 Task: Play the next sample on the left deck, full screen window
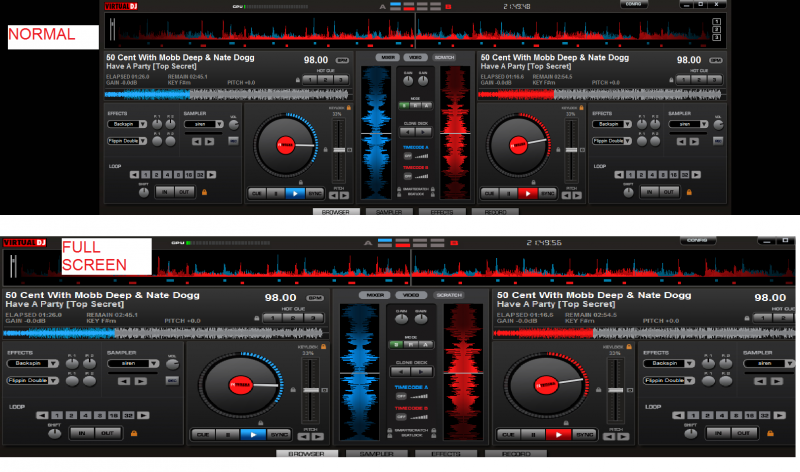(140, 381)
